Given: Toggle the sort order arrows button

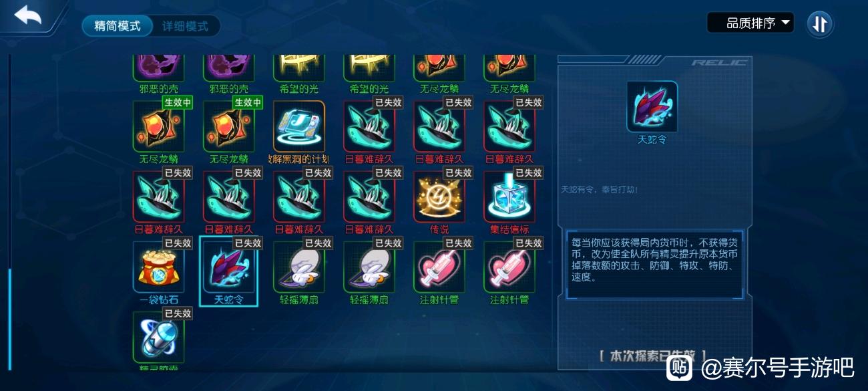Looking at the screenshot, I should [x=820, y=24].
